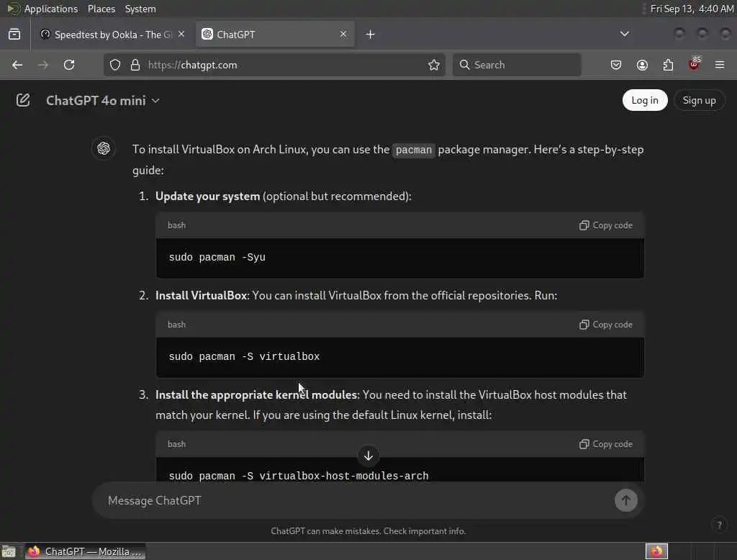The image size is (737, 560).
Task: Copy code for sudo pacman -Syu block
Action: 605,225
